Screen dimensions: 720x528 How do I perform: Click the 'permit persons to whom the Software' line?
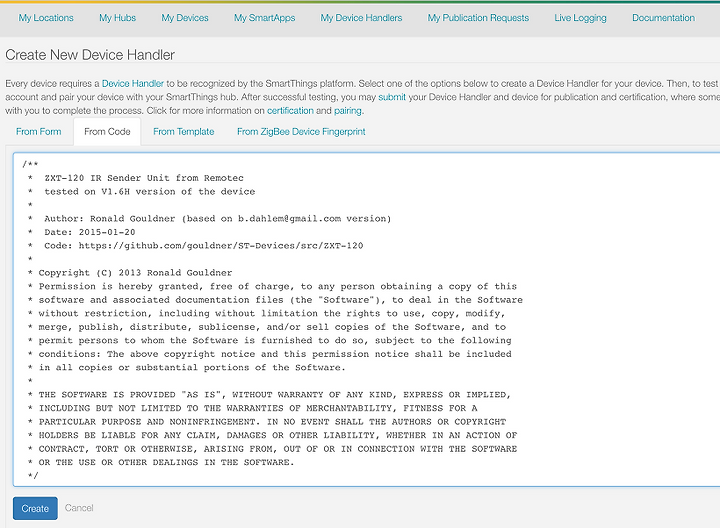pyautogui.click(x=275, y=341)
